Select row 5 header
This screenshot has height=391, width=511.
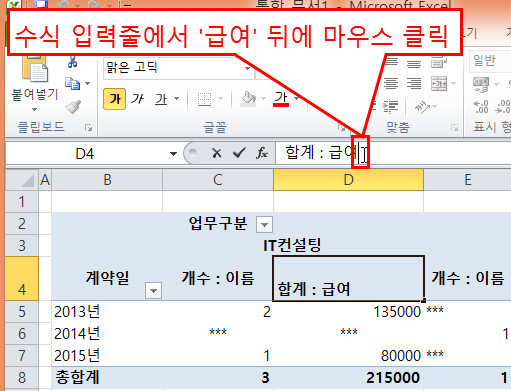point(22,312)
